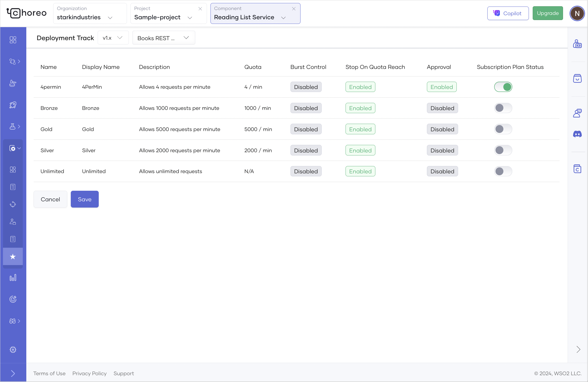Open the overview grid icon in sidebar
The image size is (588, 382).
click(13, 40)
